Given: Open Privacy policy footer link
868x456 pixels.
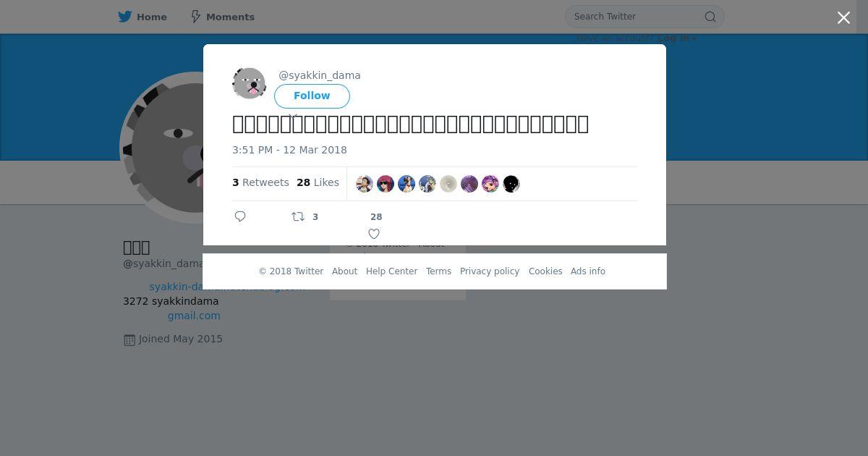Looking at the screenshot, I should pos(490,271).
